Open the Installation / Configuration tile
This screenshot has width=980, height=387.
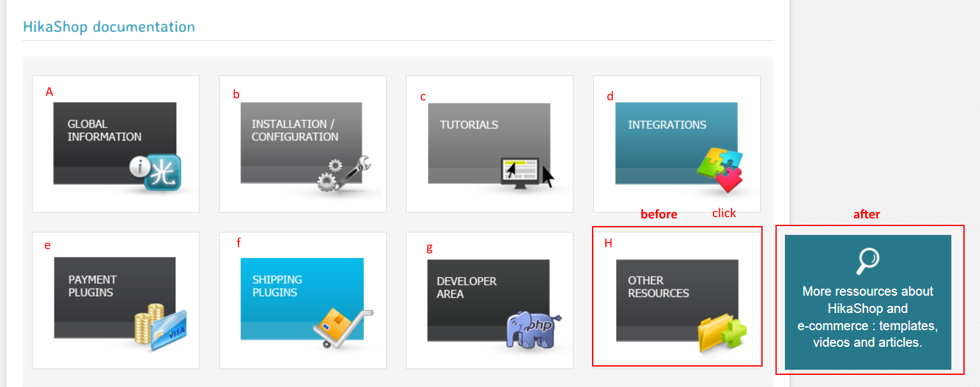(303, 144)
